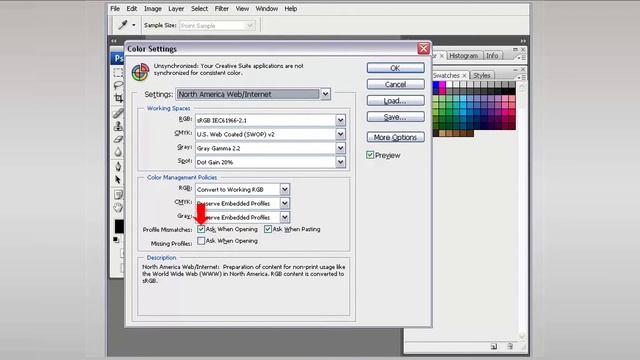Open the Select menu

200,9
